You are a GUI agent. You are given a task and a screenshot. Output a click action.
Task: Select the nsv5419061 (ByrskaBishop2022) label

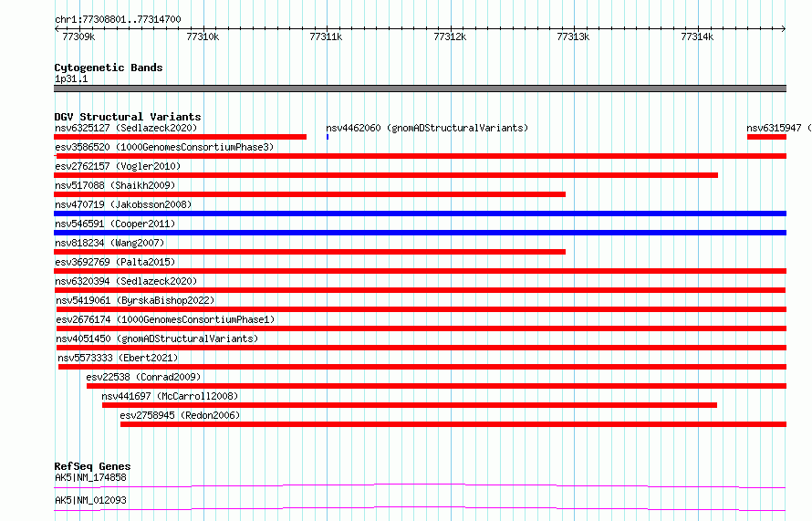[135, 300]
